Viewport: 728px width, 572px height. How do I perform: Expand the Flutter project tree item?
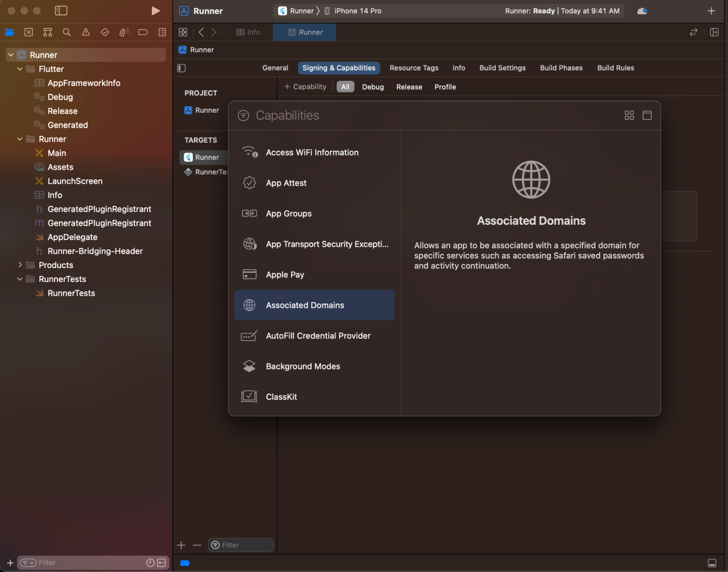pos(20,68)
